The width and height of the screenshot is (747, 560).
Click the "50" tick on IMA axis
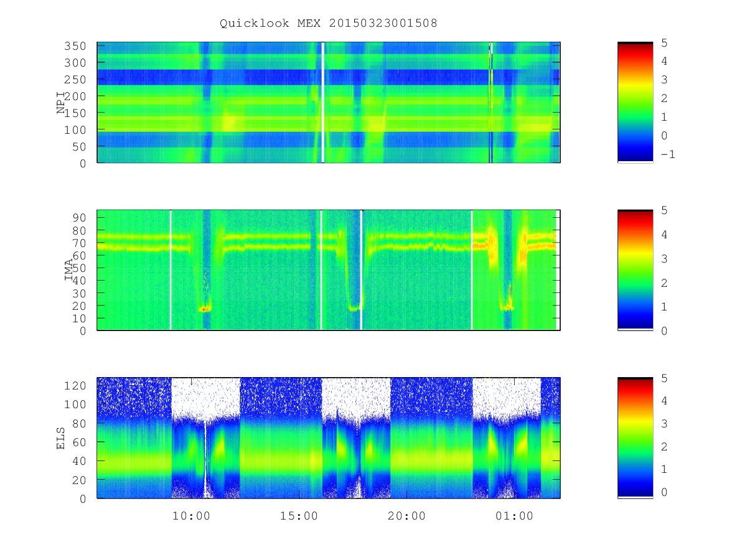tap(80, 268)
